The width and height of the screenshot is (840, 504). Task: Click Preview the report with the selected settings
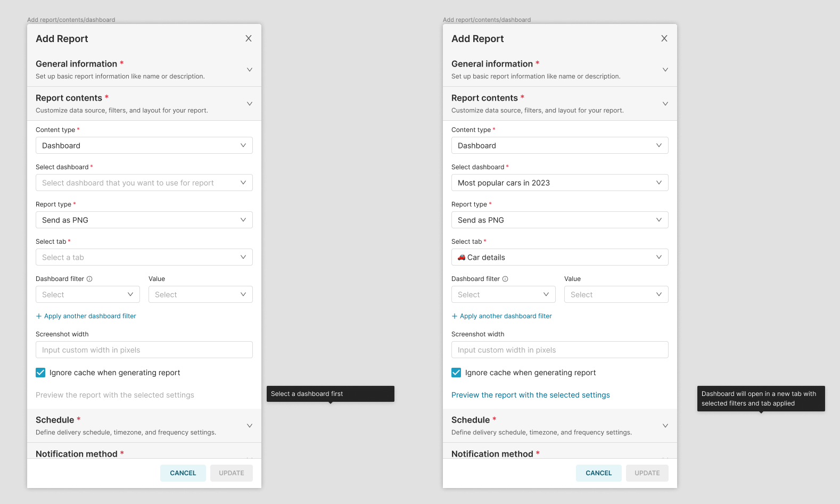pos(530,395)
